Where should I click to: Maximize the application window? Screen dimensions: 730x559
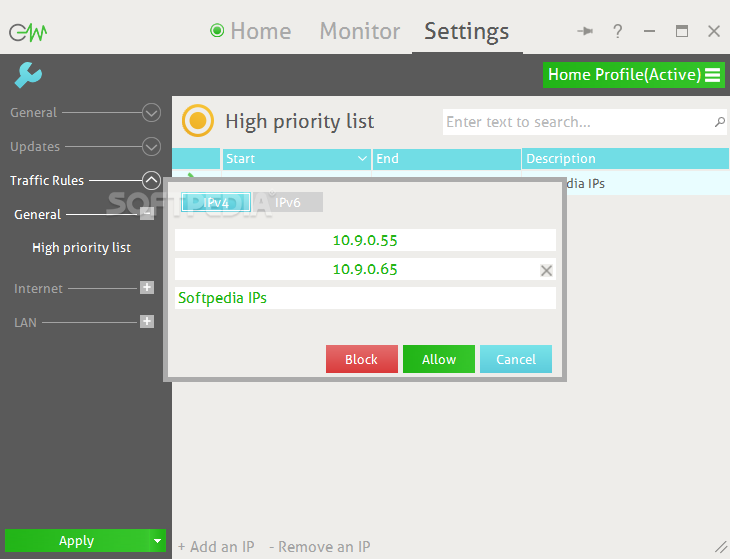point(682,31)
